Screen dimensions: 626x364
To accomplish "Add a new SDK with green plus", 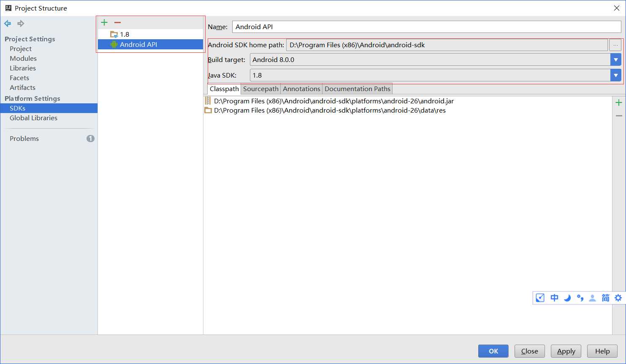I will 104,22.
